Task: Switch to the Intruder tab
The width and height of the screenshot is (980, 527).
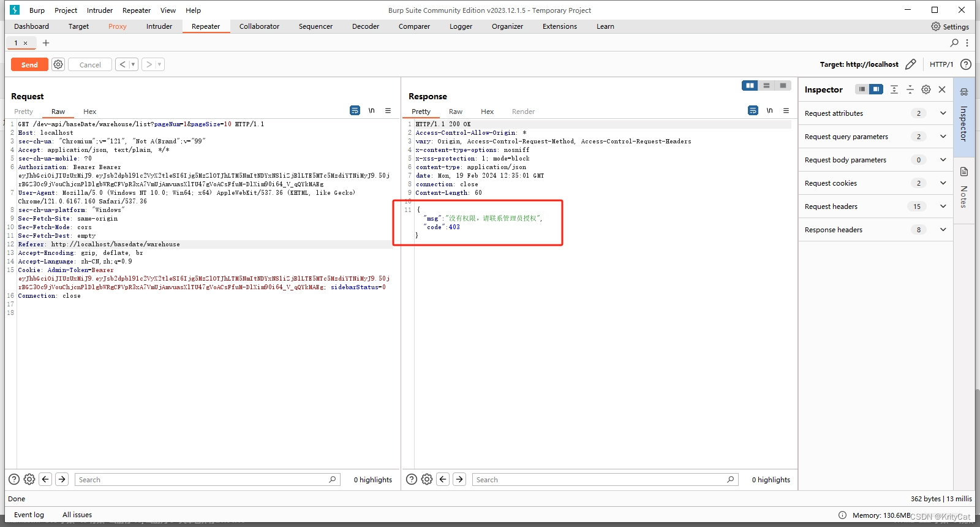Action: [159, 26]
